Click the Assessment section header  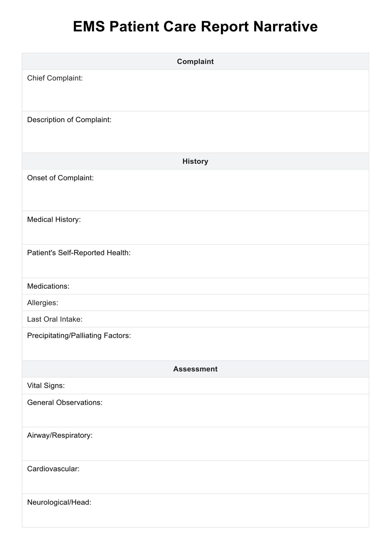click(x=195, y=369)
